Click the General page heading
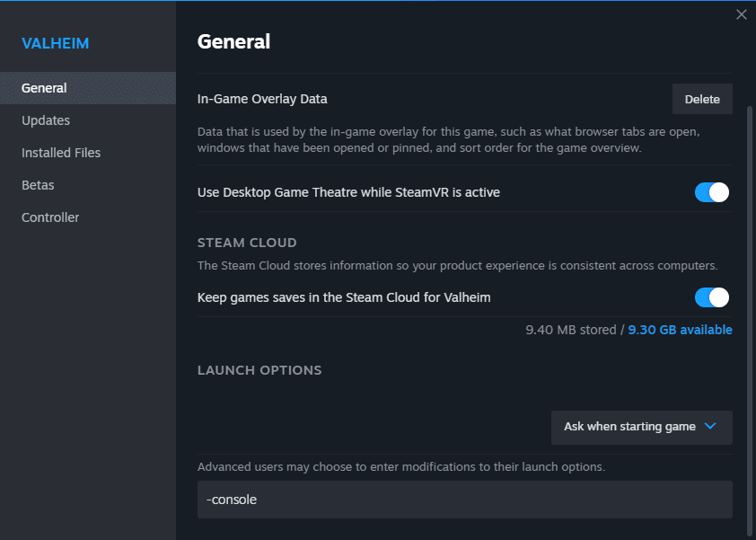 [233, 41]
